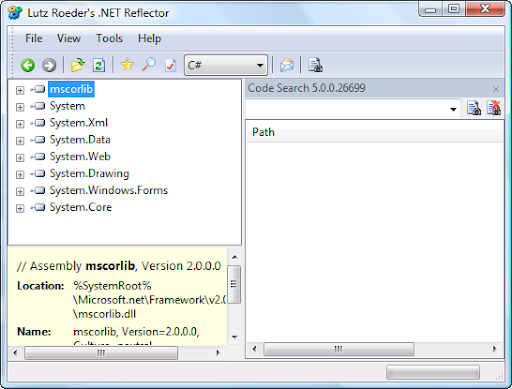Open the Tools menu
Viewport: 512px width, 389px height.
109,38
